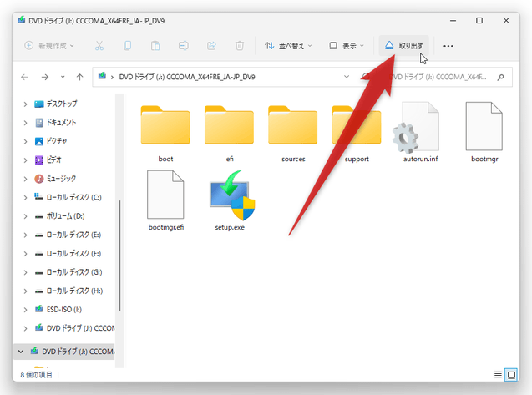Screen dimensions: 532x395
Task: Open the address bar history dropdown
Action: [347, 77]
